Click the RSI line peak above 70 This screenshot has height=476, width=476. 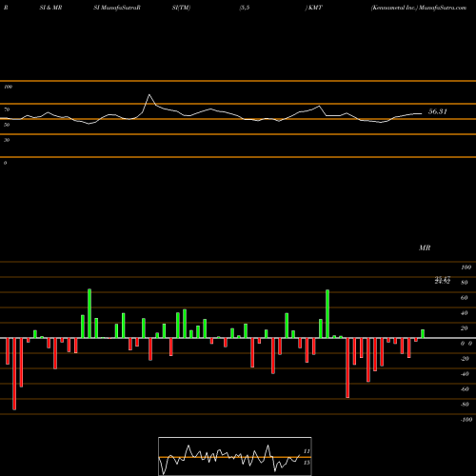point(149,95)
